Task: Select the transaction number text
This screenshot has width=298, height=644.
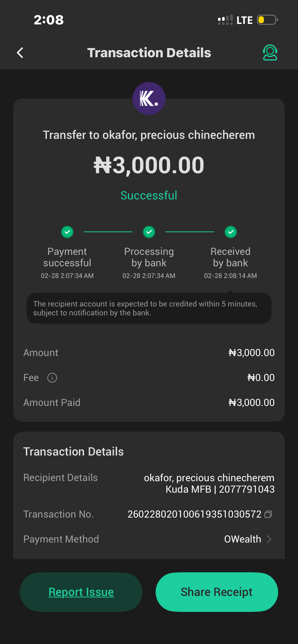Action: (x=194, y=514)
